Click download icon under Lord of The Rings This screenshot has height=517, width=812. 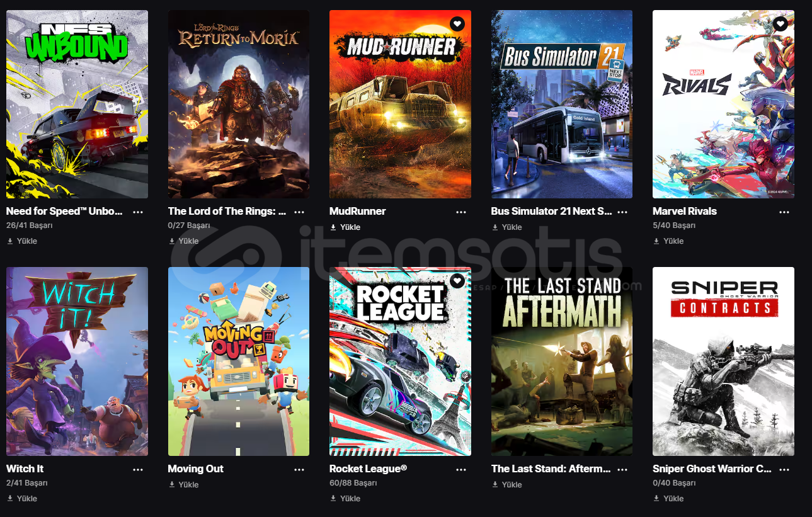point(171,241)
